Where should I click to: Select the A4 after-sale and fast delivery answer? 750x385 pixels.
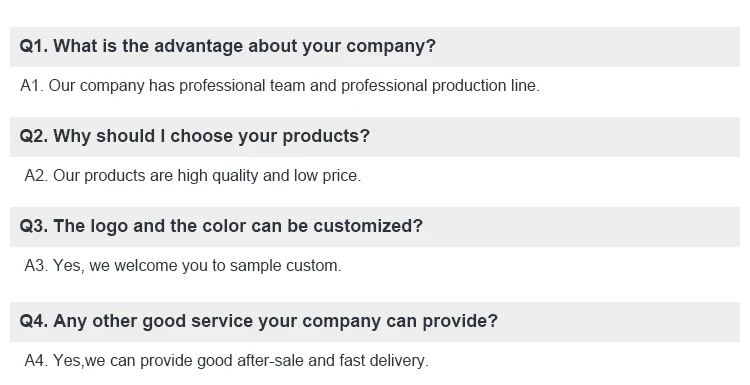coord(226,360)
